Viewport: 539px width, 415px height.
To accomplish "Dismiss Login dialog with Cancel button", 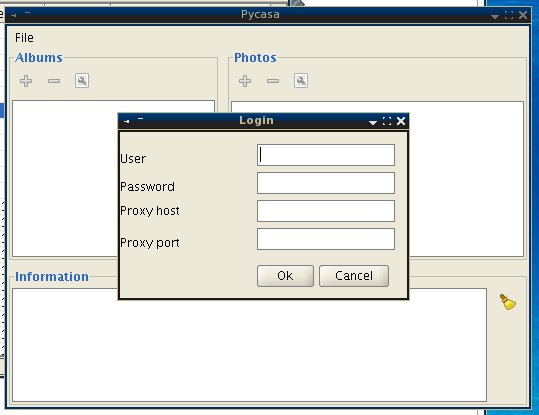I will coord(354,276).
